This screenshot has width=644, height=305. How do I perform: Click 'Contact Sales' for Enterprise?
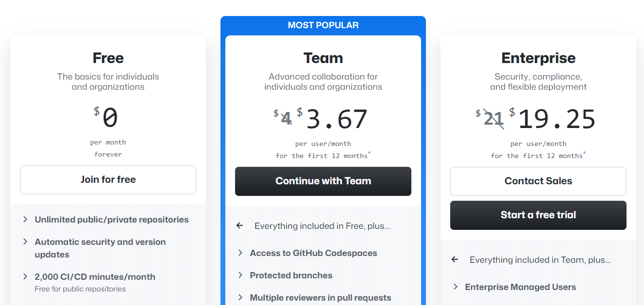[538, 181]
